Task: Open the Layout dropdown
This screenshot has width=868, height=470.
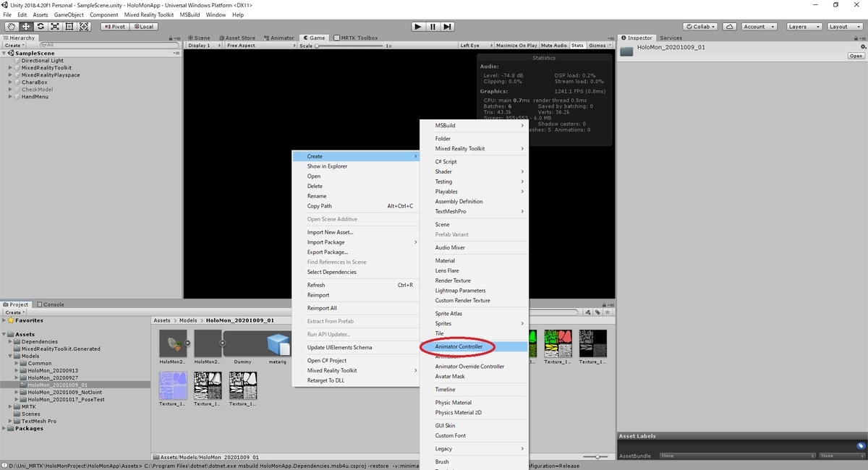Action: click(843, 26)
